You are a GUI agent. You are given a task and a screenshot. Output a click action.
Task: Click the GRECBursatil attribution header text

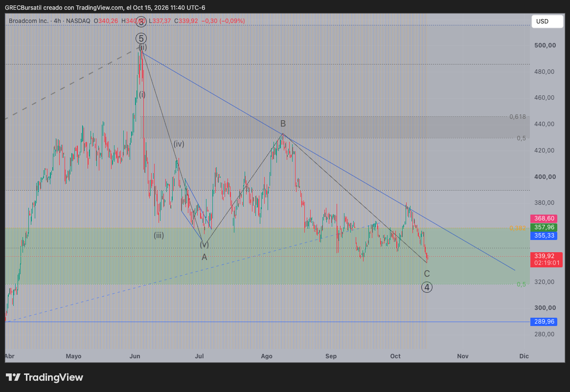[x=105, y=8]
